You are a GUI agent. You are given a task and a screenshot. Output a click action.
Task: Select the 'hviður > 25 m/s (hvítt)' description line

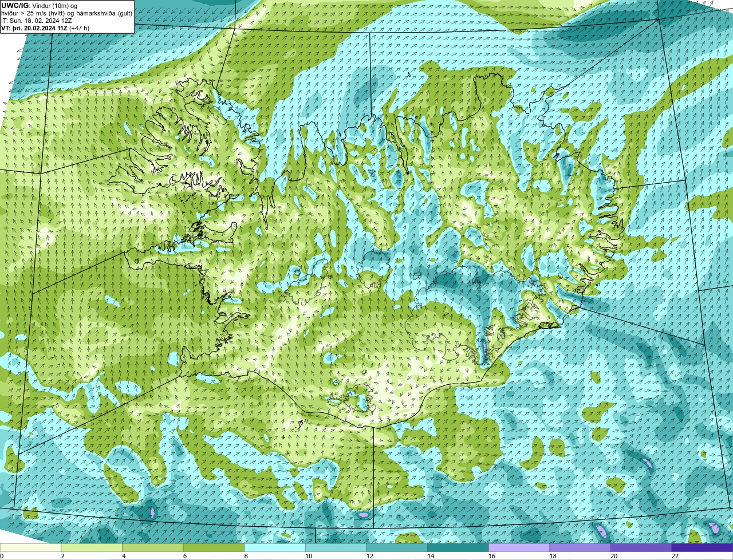click(66, 13)
